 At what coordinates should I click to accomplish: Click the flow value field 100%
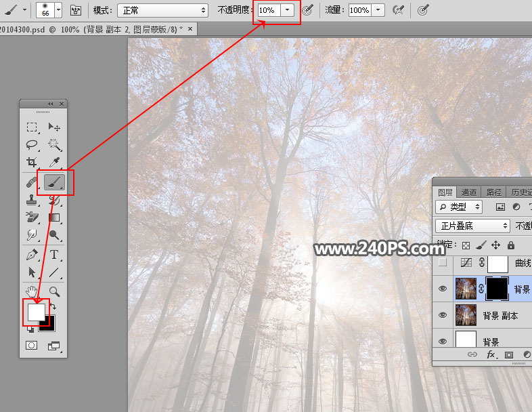coord(360,10)
